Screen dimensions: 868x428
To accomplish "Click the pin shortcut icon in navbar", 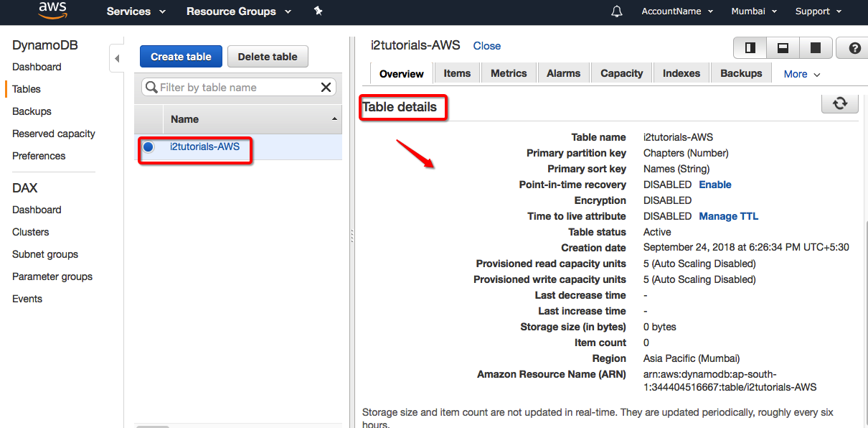I will tap(319, 11).
